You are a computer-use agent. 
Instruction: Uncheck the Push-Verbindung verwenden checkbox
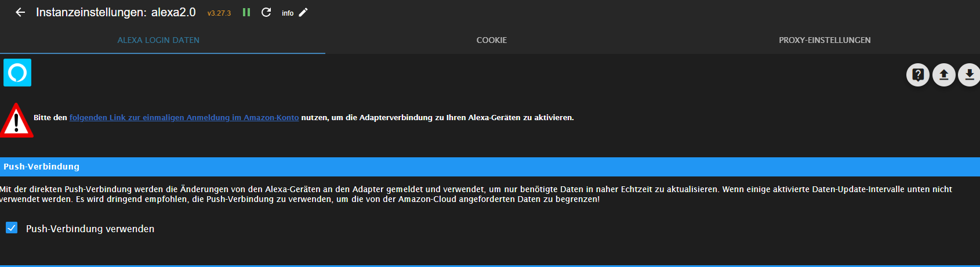coord(12,228)
